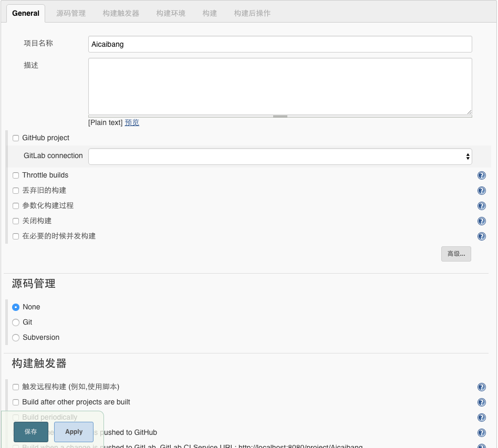This screenshot has width=498, height=448.
Task: Select Git as source control
Action: click(x=16, y=322)
